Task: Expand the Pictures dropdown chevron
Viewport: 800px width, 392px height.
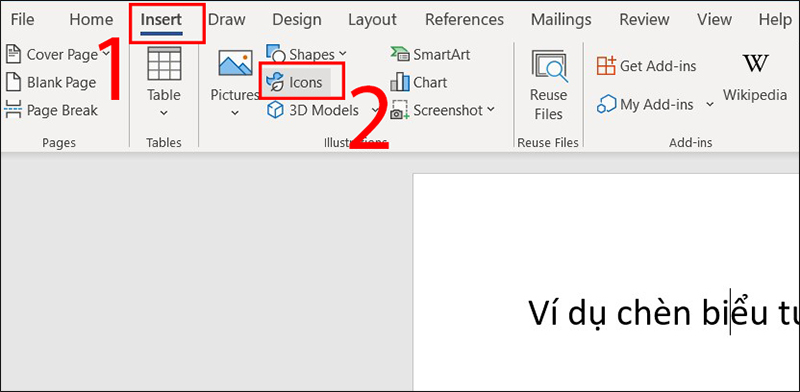Action: click(x=235, y=113)
